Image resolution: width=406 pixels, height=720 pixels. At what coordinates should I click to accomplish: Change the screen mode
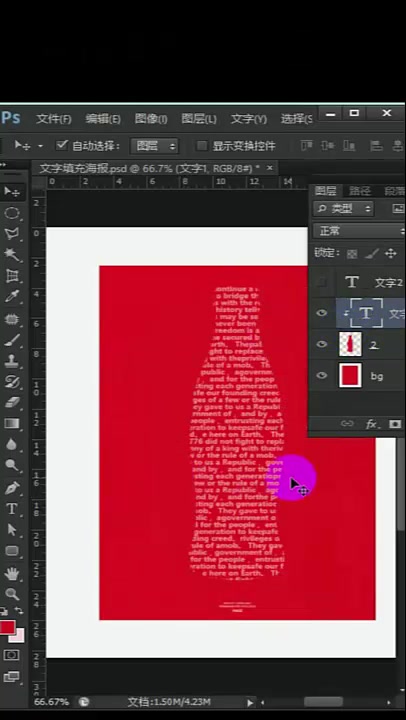(11, 676)
